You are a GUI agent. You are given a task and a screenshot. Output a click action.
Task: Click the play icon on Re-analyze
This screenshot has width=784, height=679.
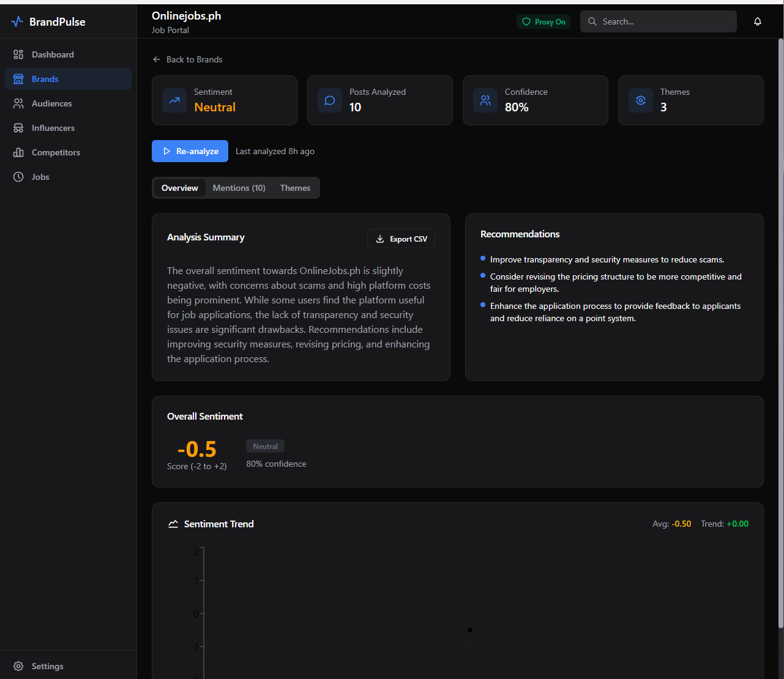[x=166, y=151]
